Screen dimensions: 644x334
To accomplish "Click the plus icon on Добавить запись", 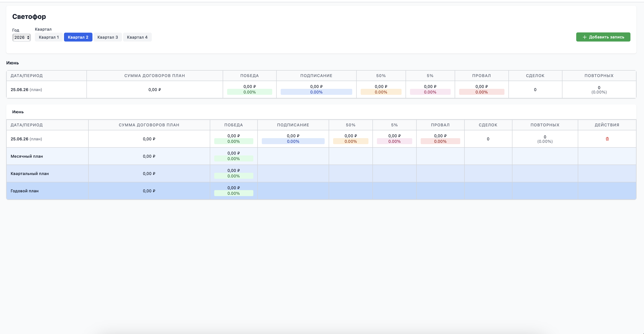I will pyautogui.click(x=584, y=37).
